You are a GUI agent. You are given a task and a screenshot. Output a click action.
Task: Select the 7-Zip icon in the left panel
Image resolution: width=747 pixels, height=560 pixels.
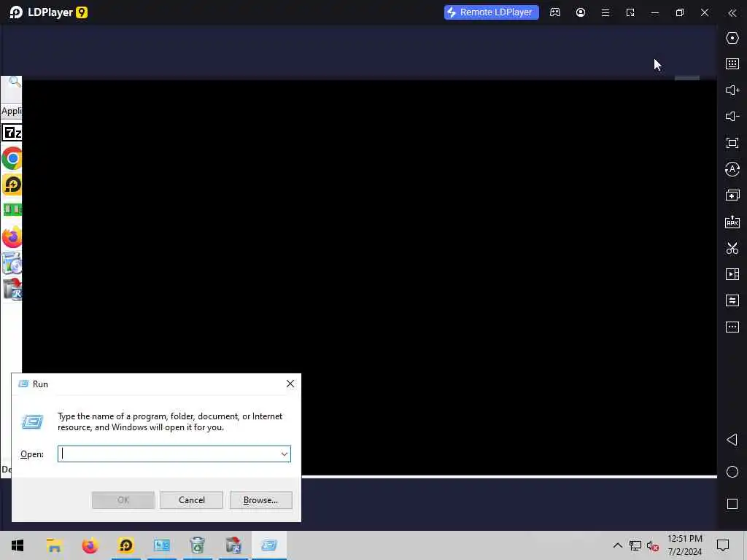tap(12, 133)
